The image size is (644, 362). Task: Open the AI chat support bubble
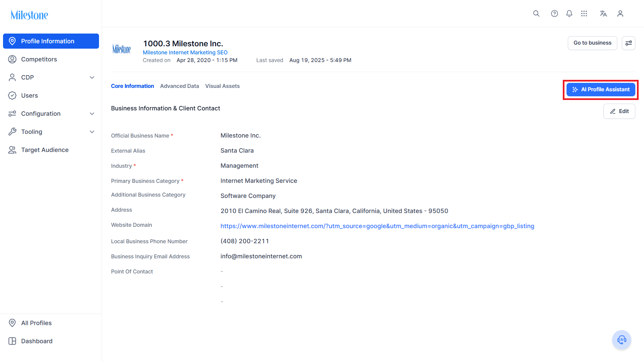tap(622, 340)
